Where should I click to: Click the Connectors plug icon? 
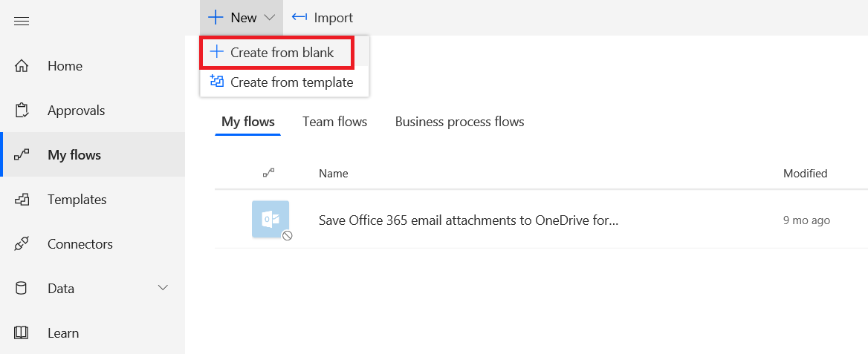[x=22, y=244]
